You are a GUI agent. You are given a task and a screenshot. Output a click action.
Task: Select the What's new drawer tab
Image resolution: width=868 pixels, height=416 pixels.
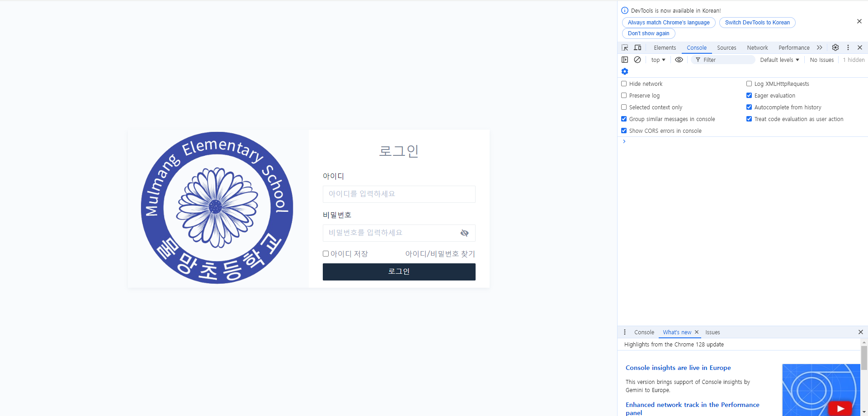[x=677, y=332]
